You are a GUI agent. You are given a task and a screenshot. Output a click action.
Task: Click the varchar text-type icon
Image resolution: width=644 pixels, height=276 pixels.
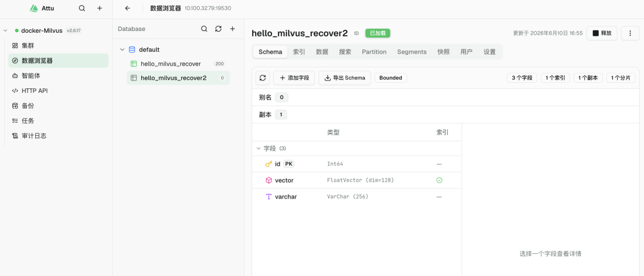point(268,197)
